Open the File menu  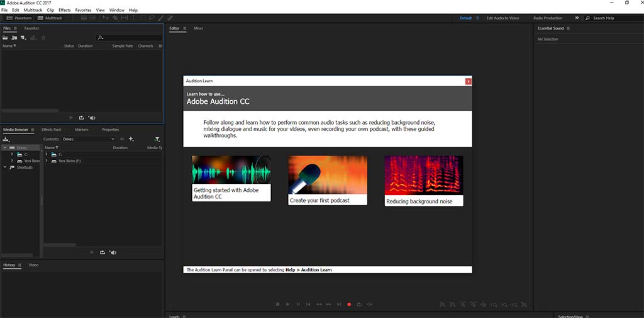(4, 10)
